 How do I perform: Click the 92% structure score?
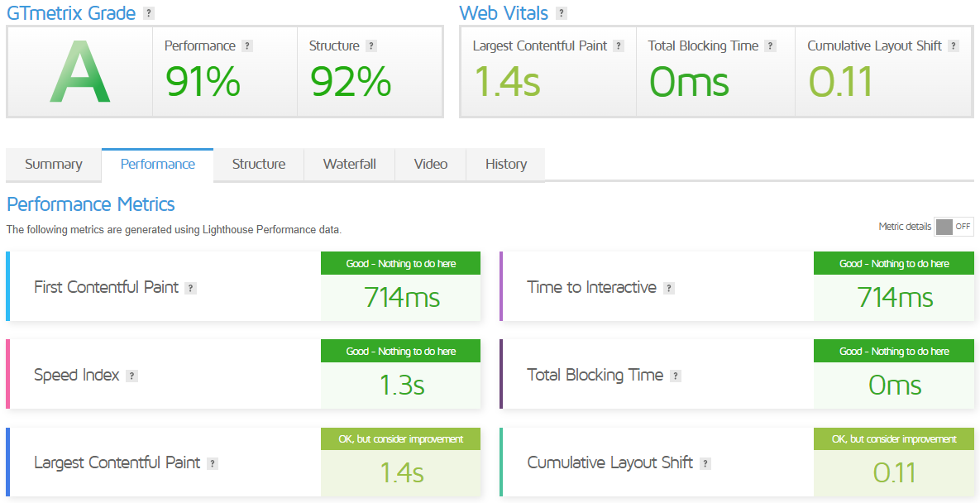click(x=351, y=82)
